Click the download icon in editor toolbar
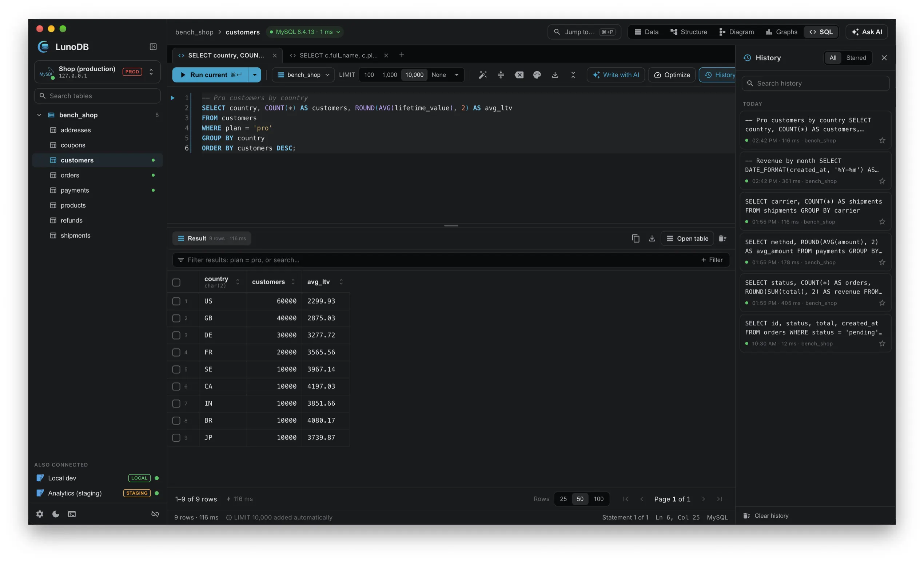This screenshot has height=562, width=924. click(555, 75)
